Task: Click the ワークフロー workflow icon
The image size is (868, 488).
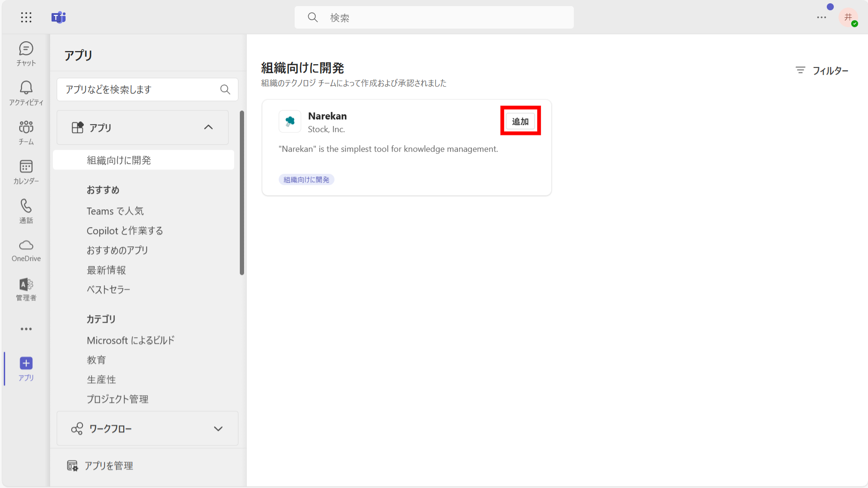Action: pos(77,429)
